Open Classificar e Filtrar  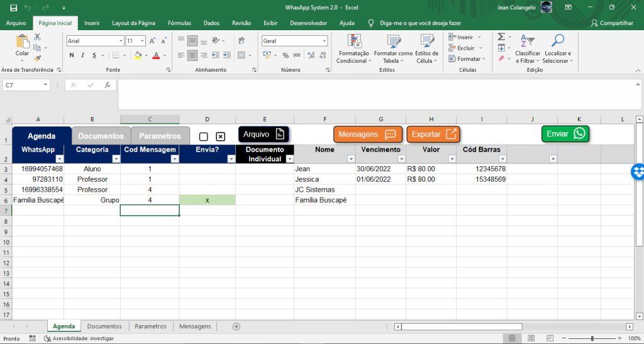point(528,49)
